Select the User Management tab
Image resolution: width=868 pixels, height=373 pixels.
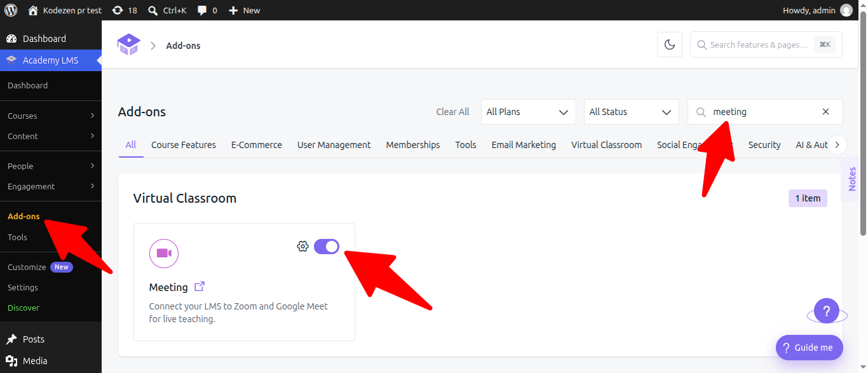pos(334,145)
